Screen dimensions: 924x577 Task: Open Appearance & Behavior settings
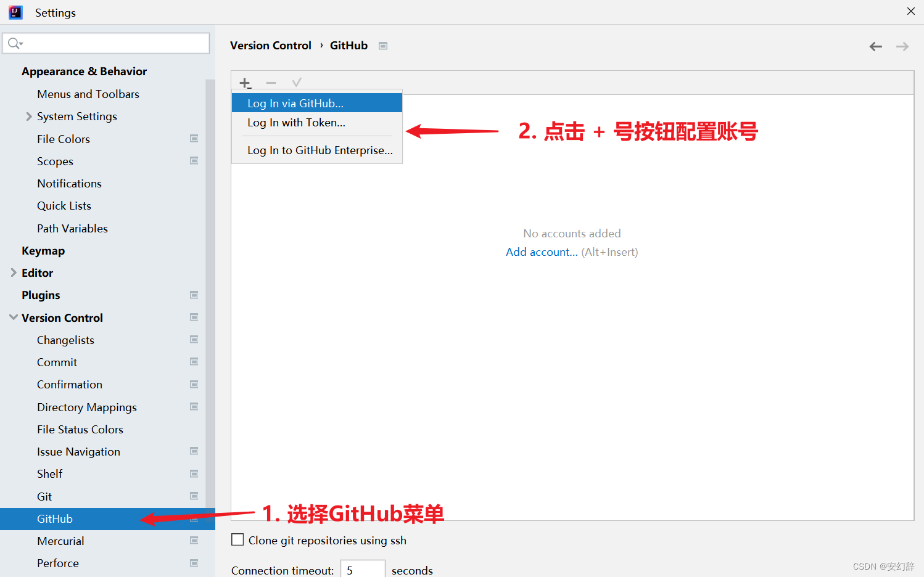click(85, 72)
